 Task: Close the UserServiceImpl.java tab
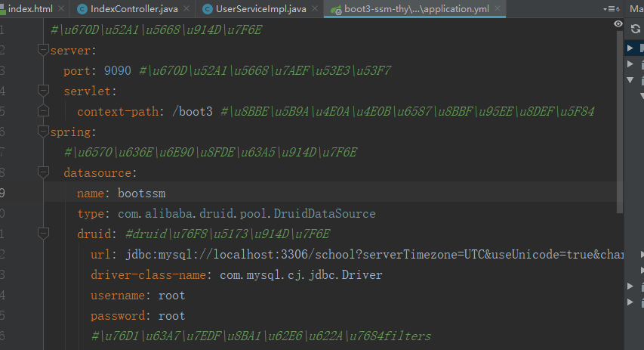[x=315, y=8]
